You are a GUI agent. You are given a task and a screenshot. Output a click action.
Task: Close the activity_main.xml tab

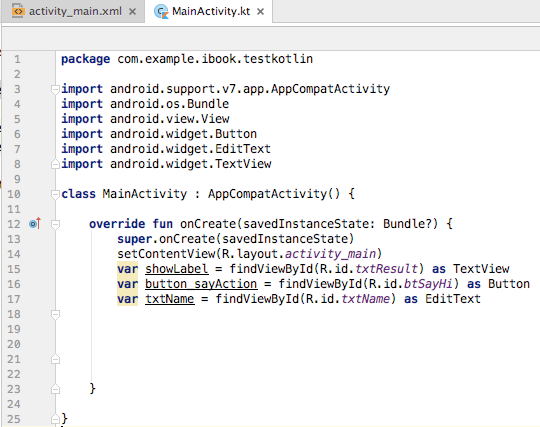pos(132,12)
